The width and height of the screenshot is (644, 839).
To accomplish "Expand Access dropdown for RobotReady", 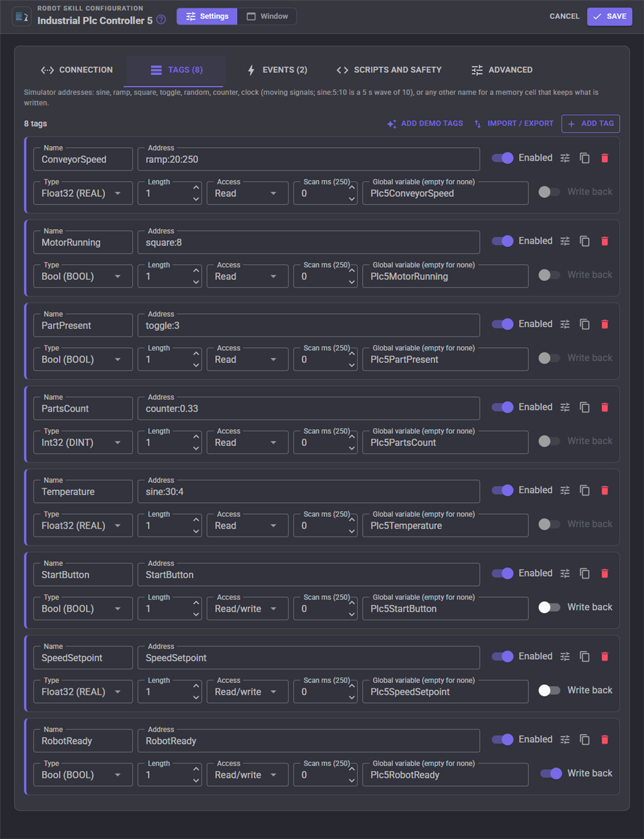I will (x=247, y=774).
